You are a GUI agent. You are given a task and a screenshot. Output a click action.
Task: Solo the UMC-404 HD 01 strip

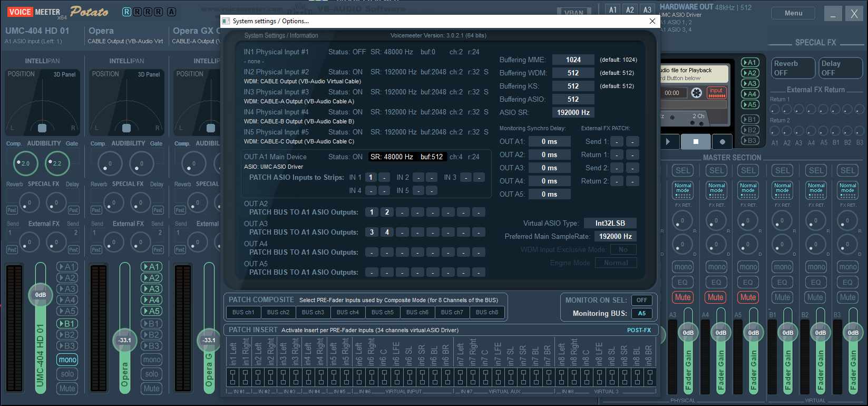pos(67,374)
